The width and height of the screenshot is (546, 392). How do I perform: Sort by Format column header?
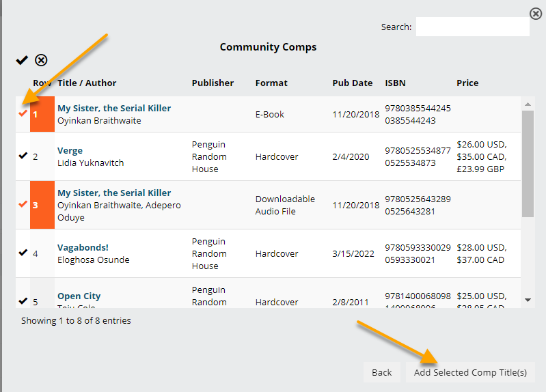(271, 83)
